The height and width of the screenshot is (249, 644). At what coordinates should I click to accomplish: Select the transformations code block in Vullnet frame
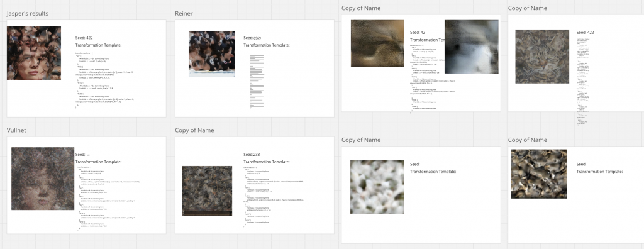(108, 199)
